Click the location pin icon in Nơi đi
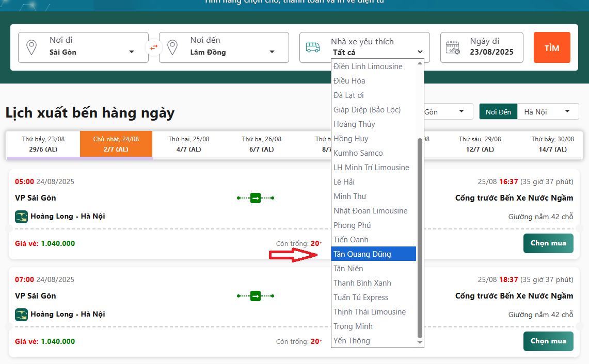The image size is (589, 364). (31, 47)
